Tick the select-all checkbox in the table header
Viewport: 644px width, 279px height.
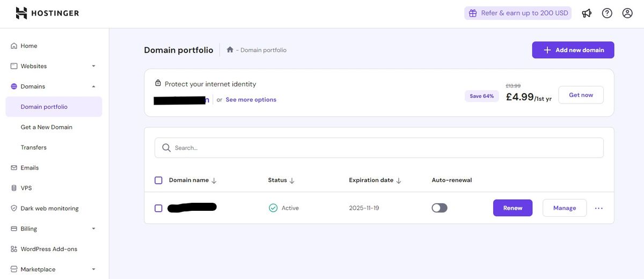click(x=158, y=180)
